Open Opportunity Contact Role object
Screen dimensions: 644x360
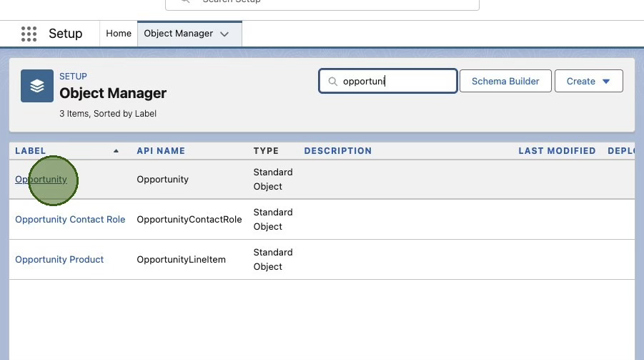coord(70,220)
